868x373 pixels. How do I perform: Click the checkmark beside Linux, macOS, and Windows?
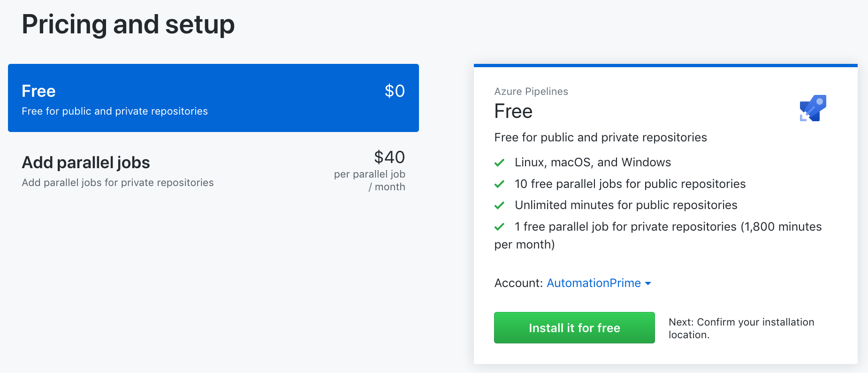click(499, 163)
